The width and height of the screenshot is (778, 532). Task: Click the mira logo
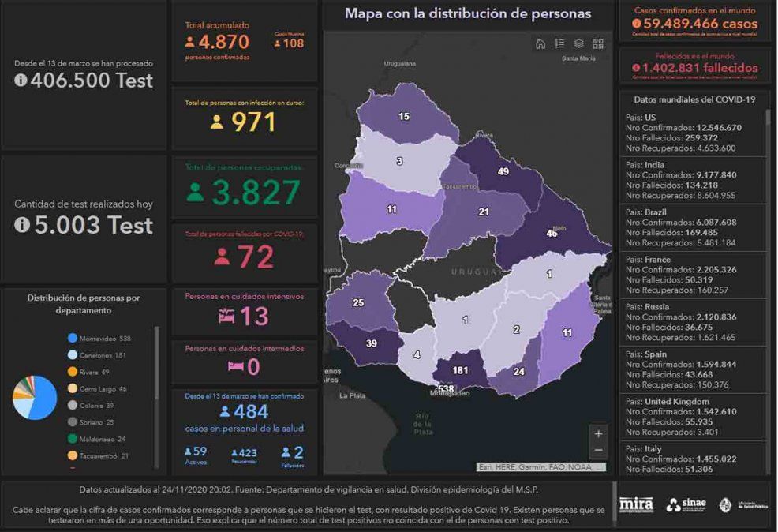pos(636,504)
